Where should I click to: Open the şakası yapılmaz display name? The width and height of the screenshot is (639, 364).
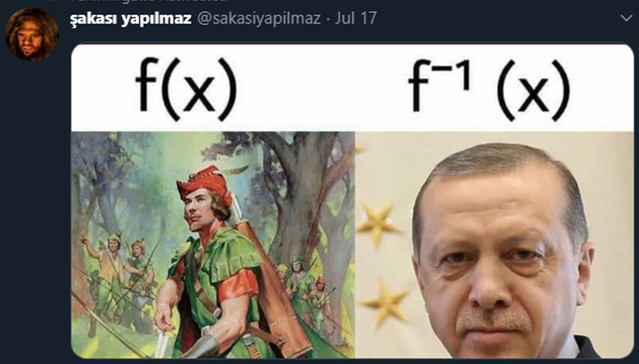(130, 19)
